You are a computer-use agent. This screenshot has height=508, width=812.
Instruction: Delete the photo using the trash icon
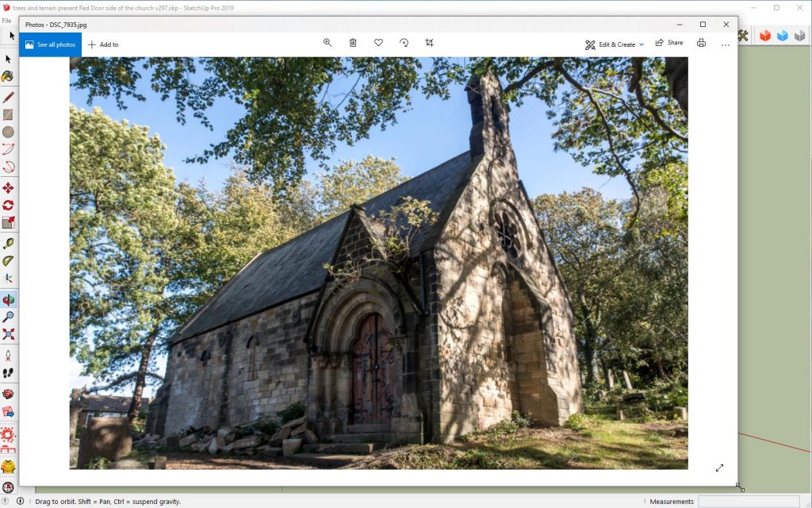(353, 43)
